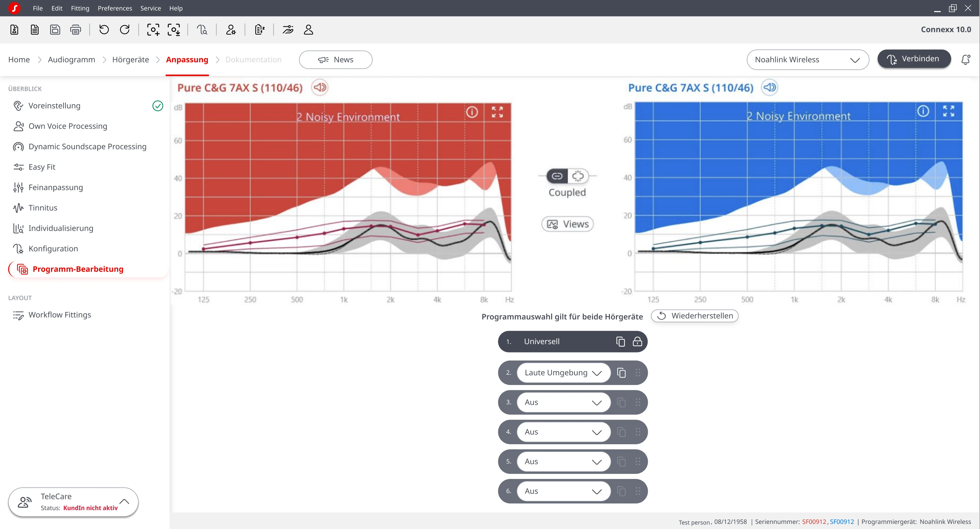Click the new client file toolbar icon
Image resolution: width=980 pixels, height=529 pixels.
click(14, 30)
